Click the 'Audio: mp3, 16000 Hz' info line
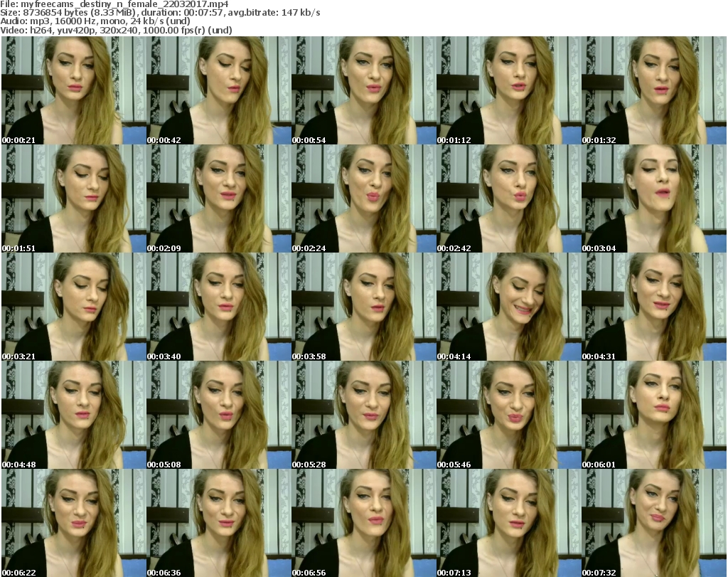This screenshot has height=577, width=728. tap(95, 21)
